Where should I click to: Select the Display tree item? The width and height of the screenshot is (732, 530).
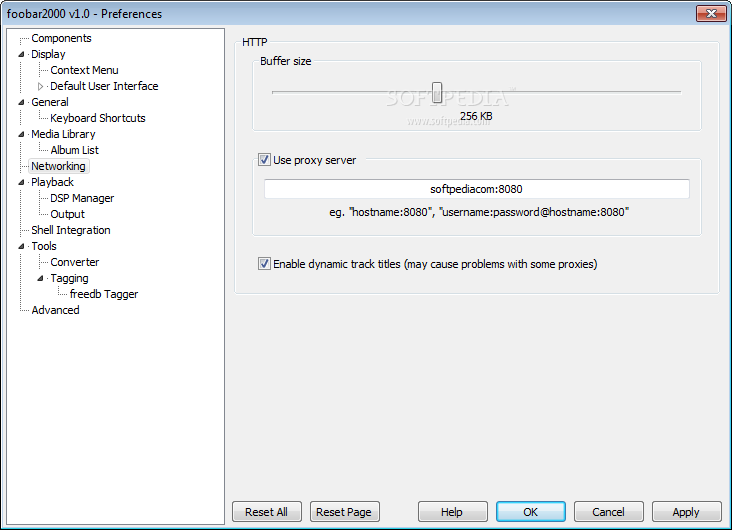48,54
